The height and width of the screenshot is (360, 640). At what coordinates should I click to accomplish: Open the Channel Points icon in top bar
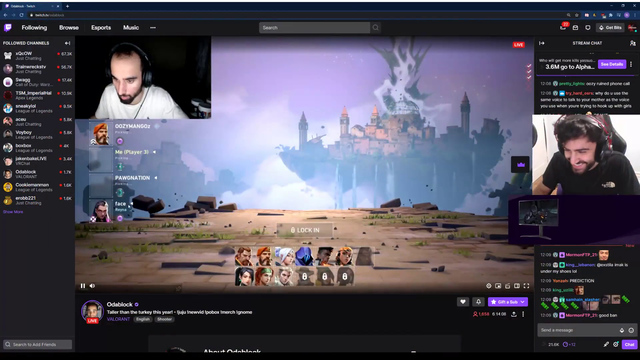point(588,28)
